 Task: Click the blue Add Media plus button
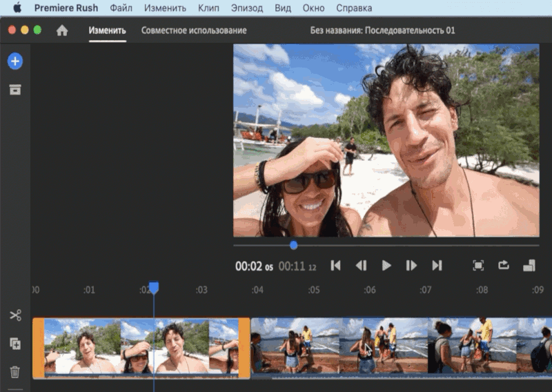[x=15, y=61]
